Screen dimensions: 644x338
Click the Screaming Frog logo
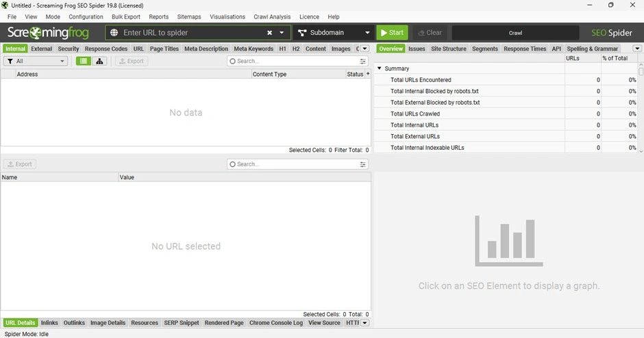[x=48, y=32]
